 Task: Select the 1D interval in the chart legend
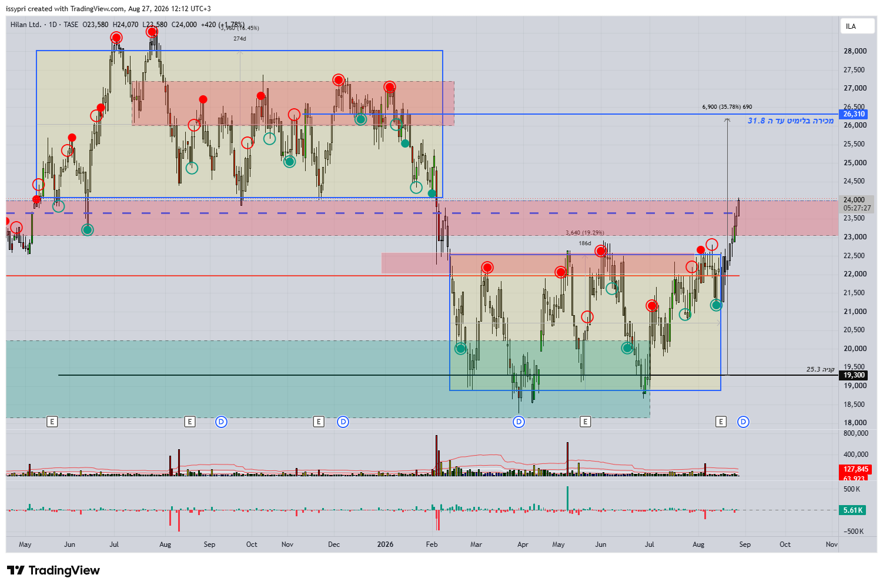coord(53,25)
